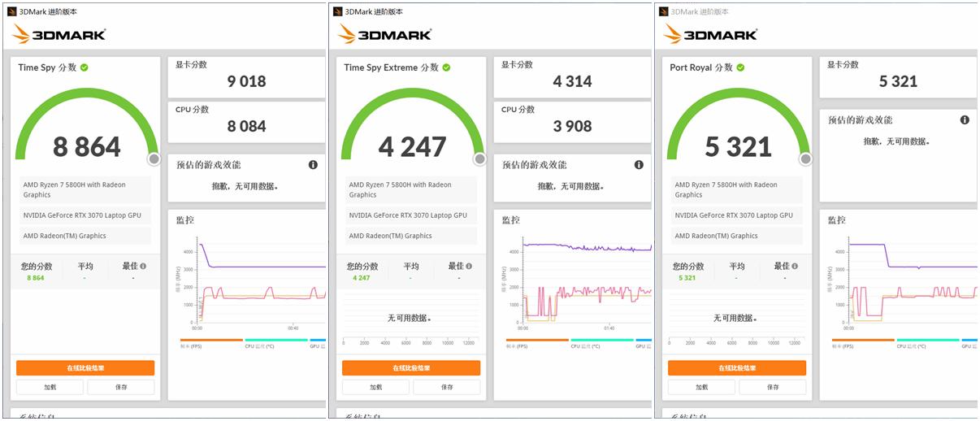Click info icon next to 最佳 in Time Spy window
Image resolution: width=980 pixels, height=421 pixels.
143,266
